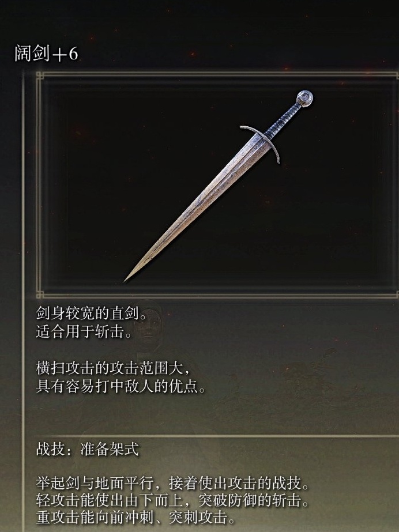The width and height of the screenshot is (399, 532).
Task: Click the text 横扫攻击的攻击范围大
Action: tap(110, 368)
